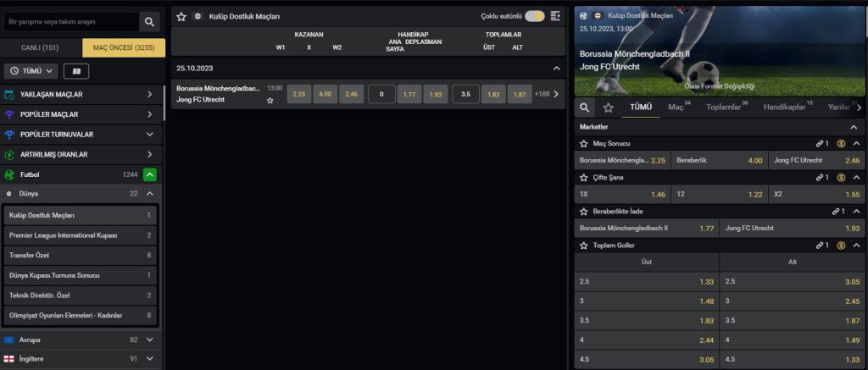The width and height of the screenshot is (868, 370).
Task: Open market search in the right panel
Action: (584, 108)
